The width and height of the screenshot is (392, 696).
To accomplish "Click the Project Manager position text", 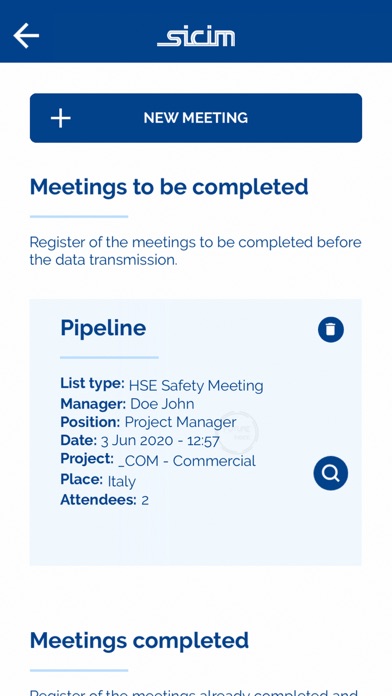I will (180, 422).
